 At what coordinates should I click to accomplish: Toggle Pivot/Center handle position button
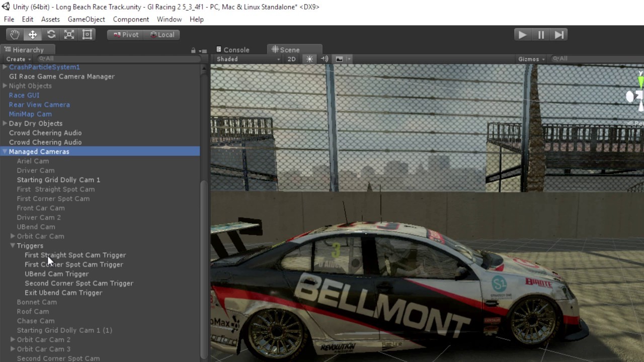pyautogui.click(x=125, y=35)
